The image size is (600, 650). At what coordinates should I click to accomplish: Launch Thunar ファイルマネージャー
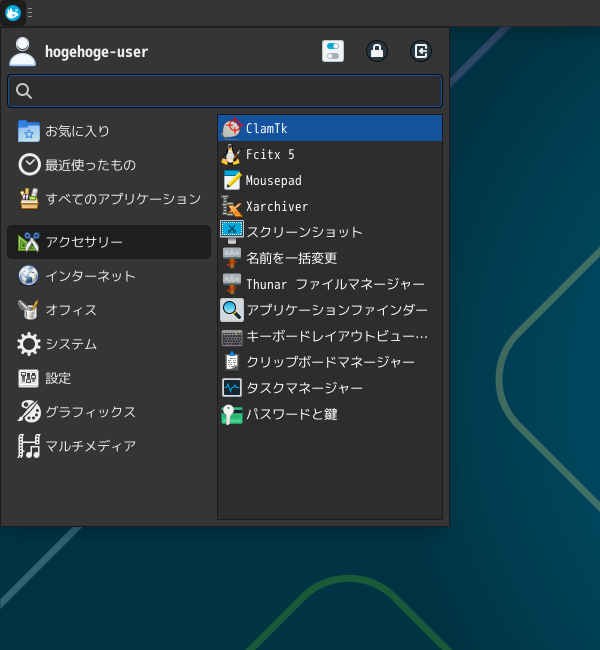(334, 284)
